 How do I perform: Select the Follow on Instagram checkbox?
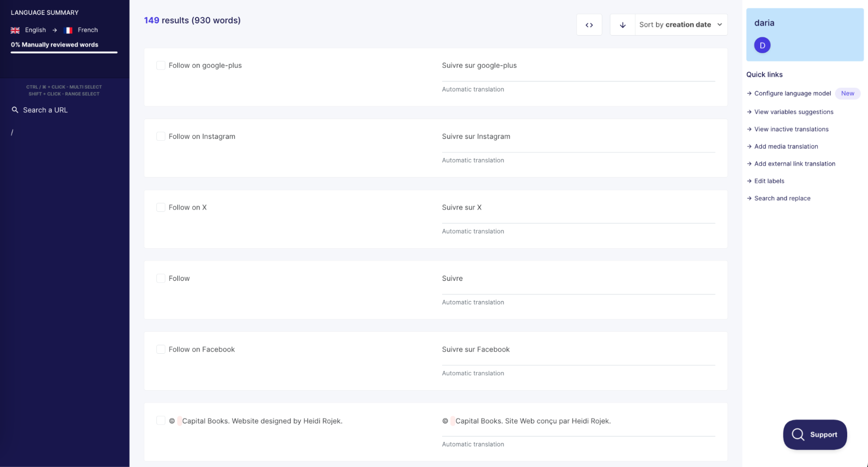pos(161,136)
